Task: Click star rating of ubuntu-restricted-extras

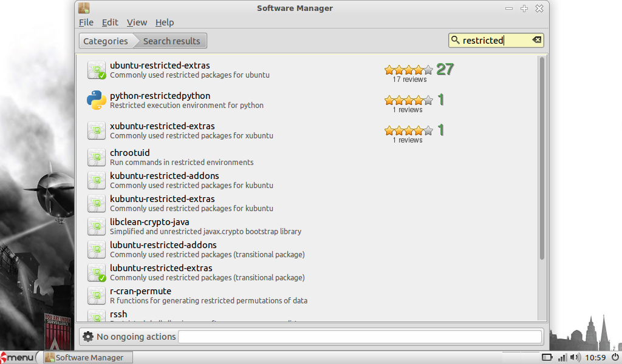Action: pos(409,70)
